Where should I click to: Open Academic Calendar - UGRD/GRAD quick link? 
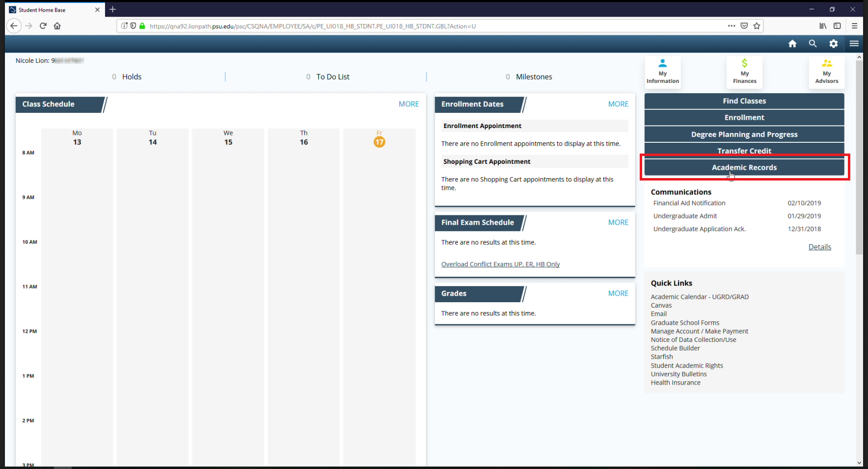point(700,297)
